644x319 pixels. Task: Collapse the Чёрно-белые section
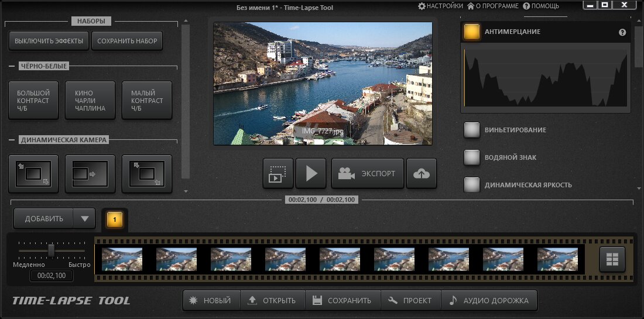(x=12, y=66)
